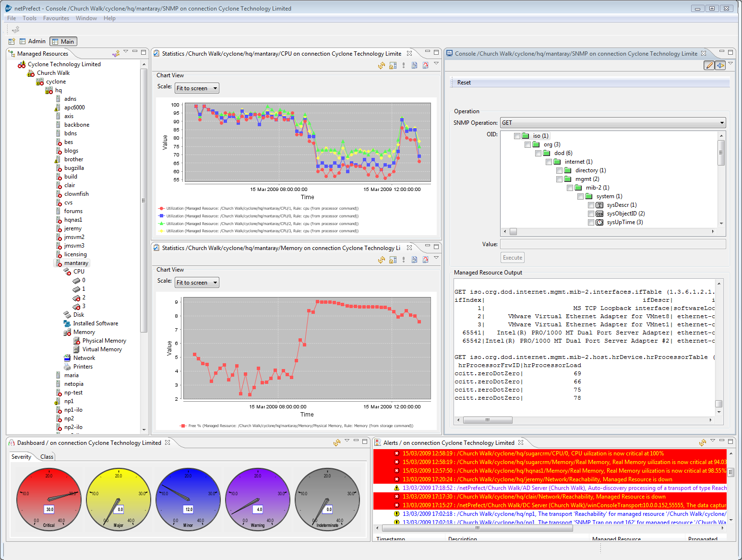The width and height of the screenshot is (742, 560).
Task: Click the exclamation icon in the CPU Statistics toolbar
Action: click(x=404, y=65)
